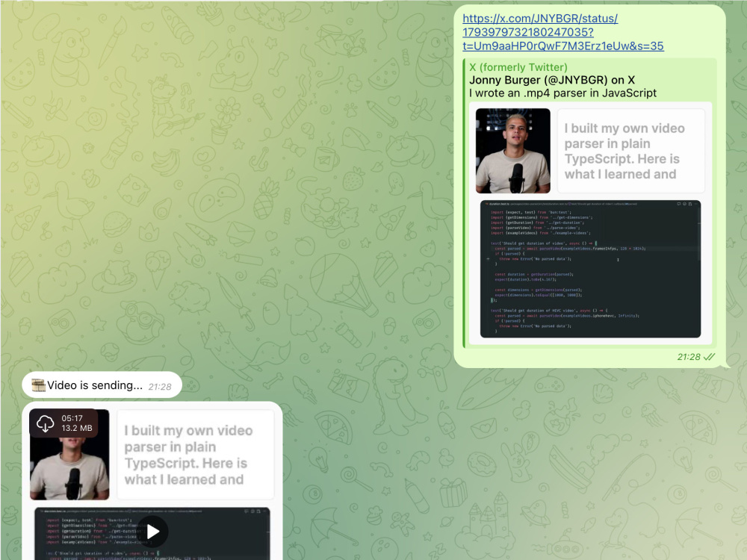This screenshot has width=747, height=560.
Task: Click the 'I built my own video' card in incoming video
Action: pos(195,454)
